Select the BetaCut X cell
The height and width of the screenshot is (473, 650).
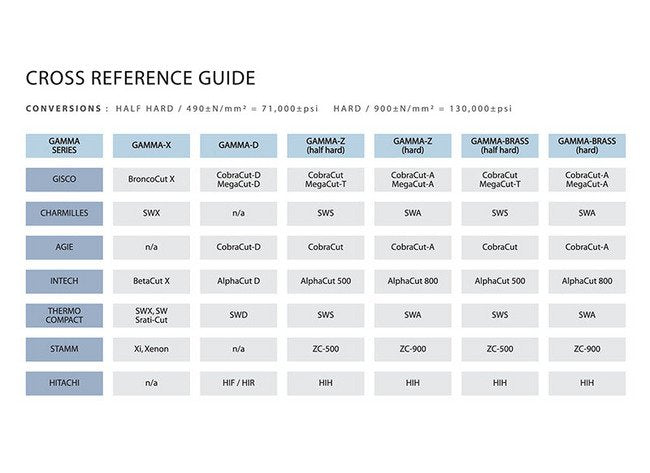tap(151, 282)
